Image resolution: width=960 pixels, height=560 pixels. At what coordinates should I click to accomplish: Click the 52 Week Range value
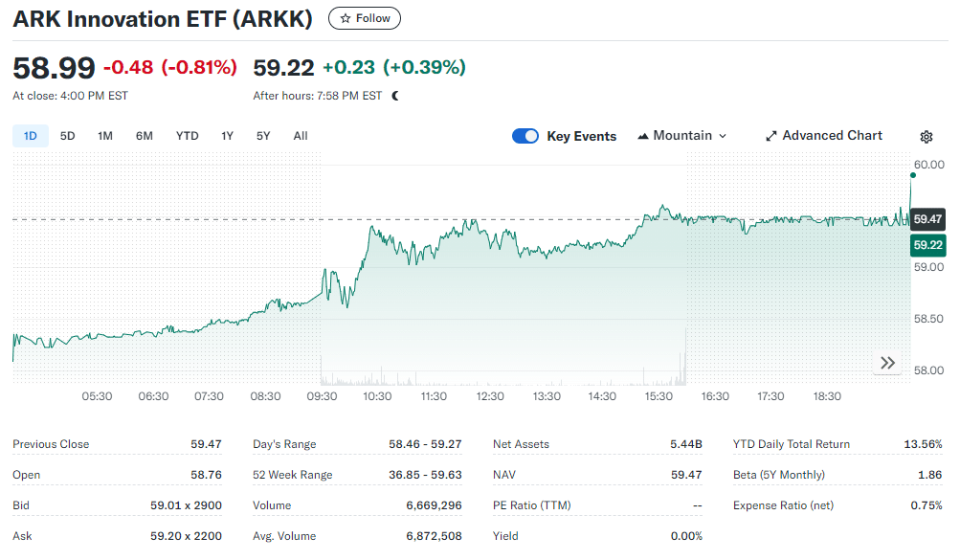click(x=426, y=475)
